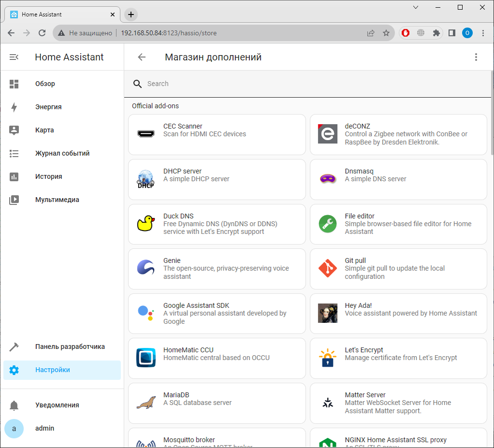Click the Git pull add-on icon
This screenshot has width=494, height=448.
pyautogui.click(x=328, y=268)
